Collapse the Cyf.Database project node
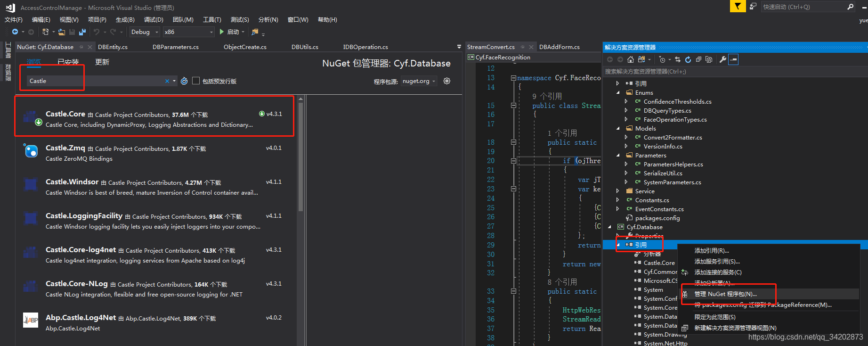This screenshot has height=346, width=868. coord(609,227)
